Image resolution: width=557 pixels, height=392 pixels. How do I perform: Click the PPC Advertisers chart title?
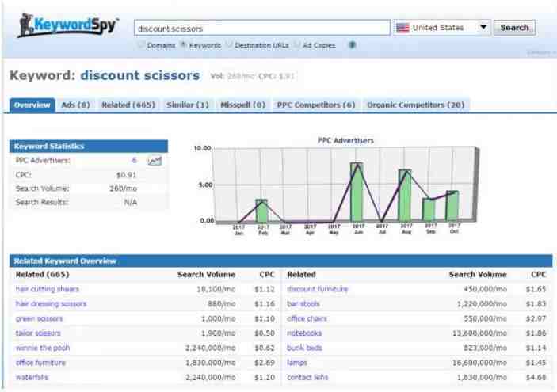pyautogui.click(x=345, y=141)
